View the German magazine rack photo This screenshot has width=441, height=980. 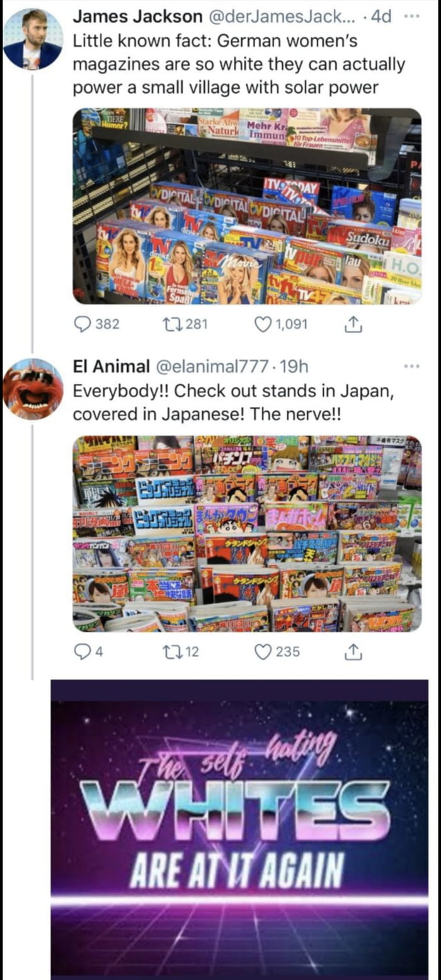click(x=247, y=206)
